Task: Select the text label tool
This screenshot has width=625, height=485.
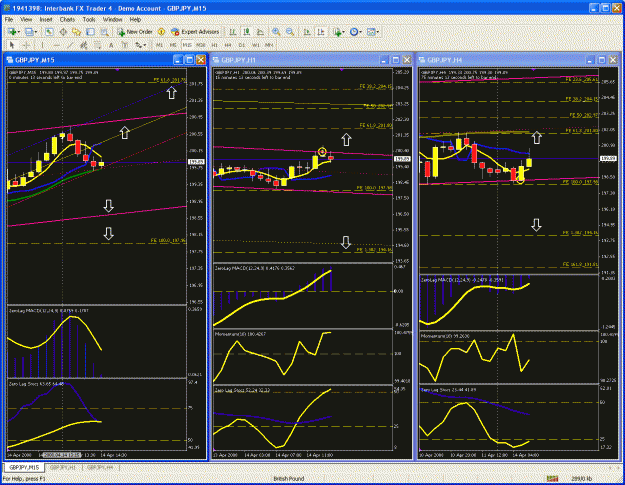Action: 125,45
